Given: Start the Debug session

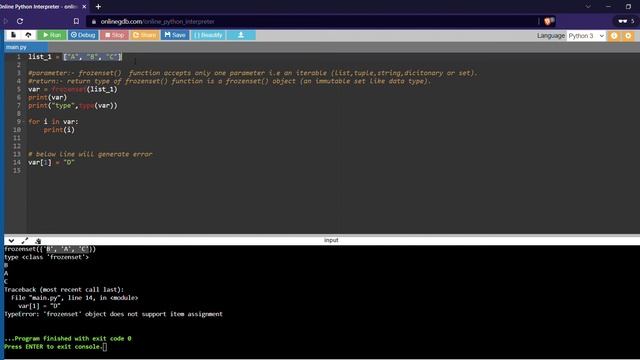Looking at the screenshot, I should click(x=83, y=35).
